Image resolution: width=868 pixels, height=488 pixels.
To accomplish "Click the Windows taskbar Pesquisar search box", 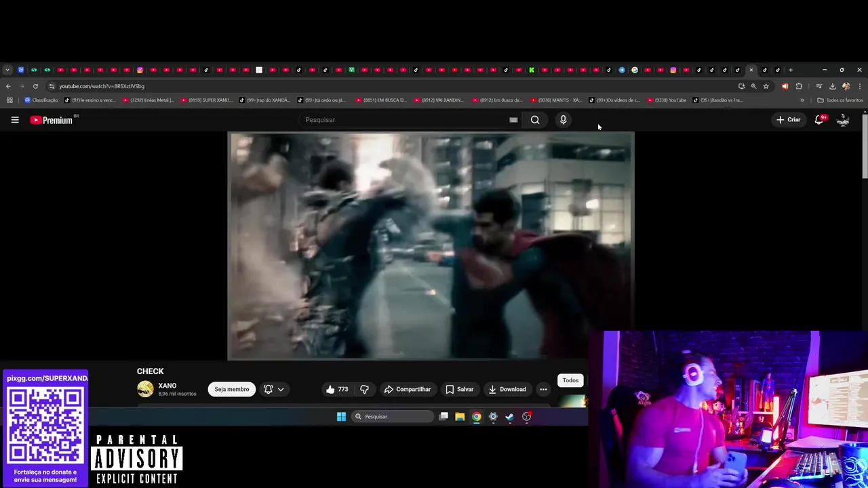I will click(393, 416).
